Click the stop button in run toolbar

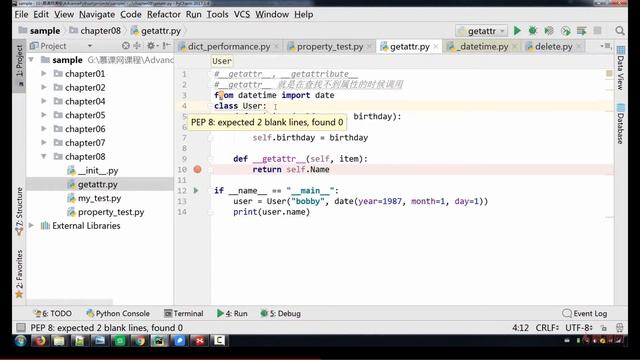point(598,31)
